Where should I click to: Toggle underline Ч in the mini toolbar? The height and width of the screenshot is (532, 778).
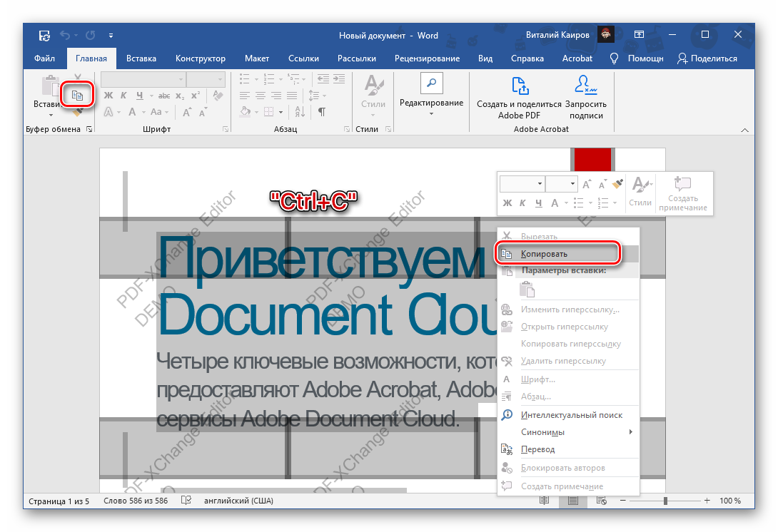point(538,203)
